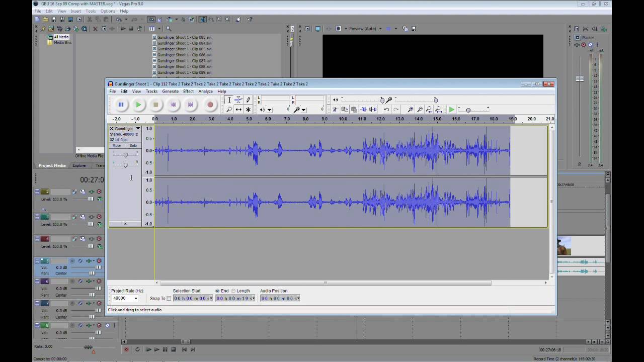The image size is (644, 362).
Task: Solo the Gunslinger track in Audacity
Action: click(133, 145)
